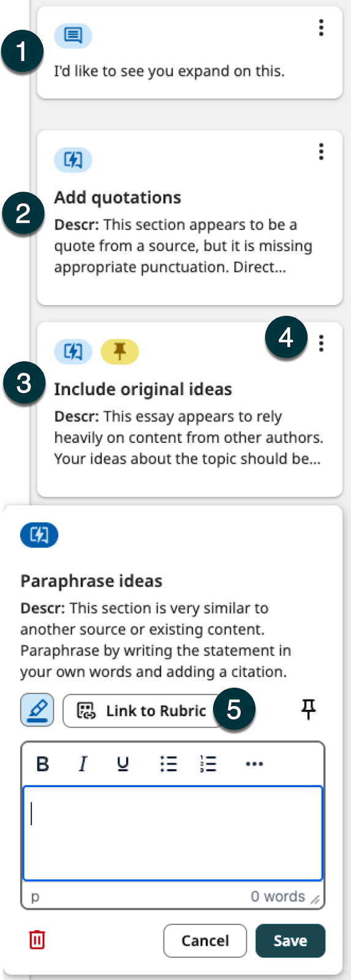The width and height of the screenshot is (351, 980).
Task: Open three-dot menu on first comment card
Action: [321, 28]
